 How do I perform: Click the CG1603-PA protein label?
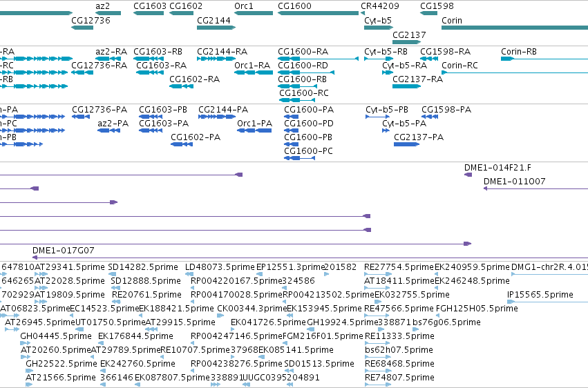[x=164, y=124]
